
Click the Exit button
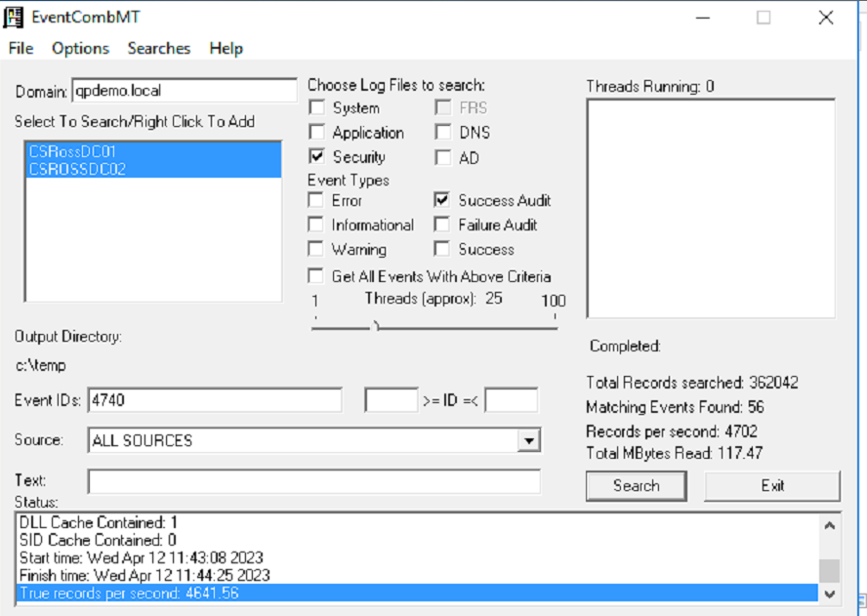pos(772,486)
